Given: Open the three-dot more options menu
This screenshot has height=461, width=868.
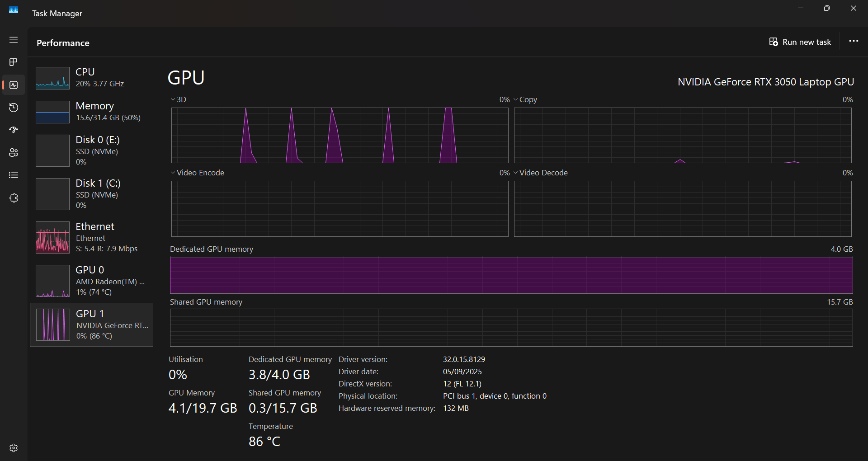Looking at the screenshot, I should coord(854,41).
